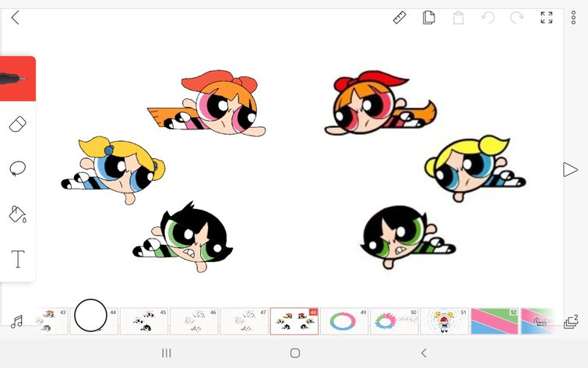Tap the Android recent apps button
This screenshot has width=588, height=368.
pyautogui.click(x=167, y=353)
